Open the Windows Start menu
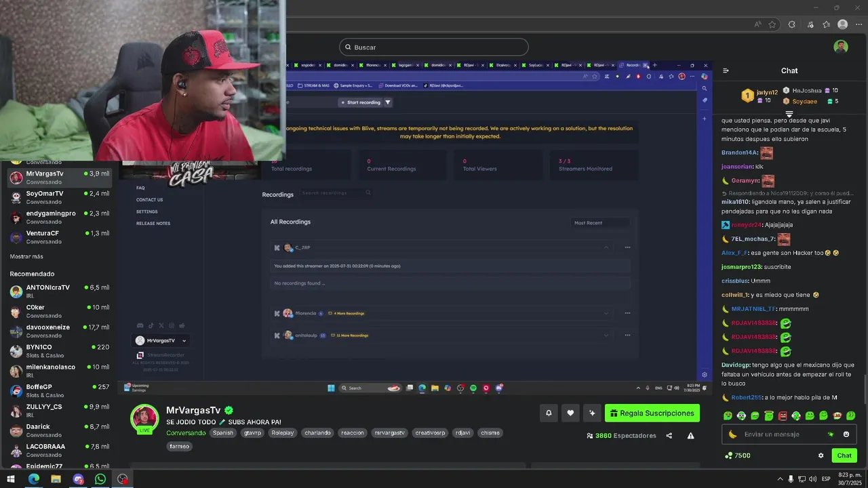This screenshot has width=868, height=488. pos(11,479)
